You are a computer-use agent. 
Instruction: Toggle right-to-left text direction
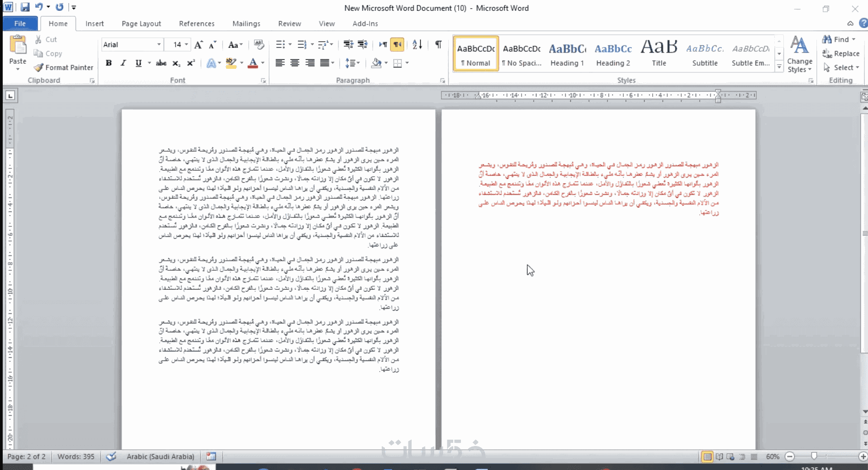(398, 44)
